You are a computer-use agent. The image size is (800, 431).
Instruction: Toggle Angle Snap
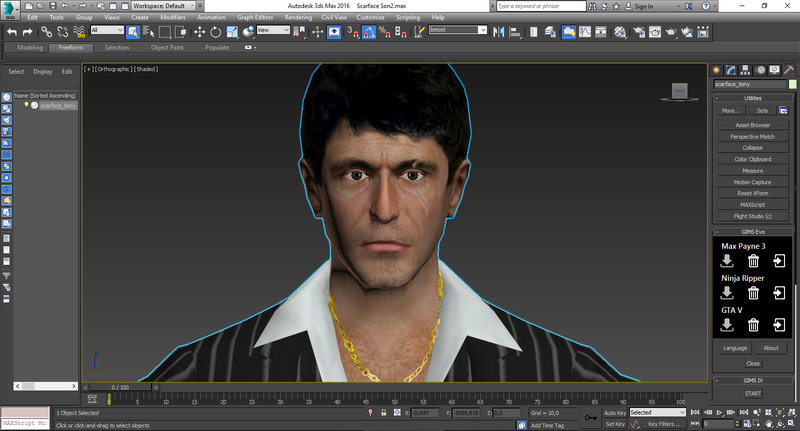point(369,32)
